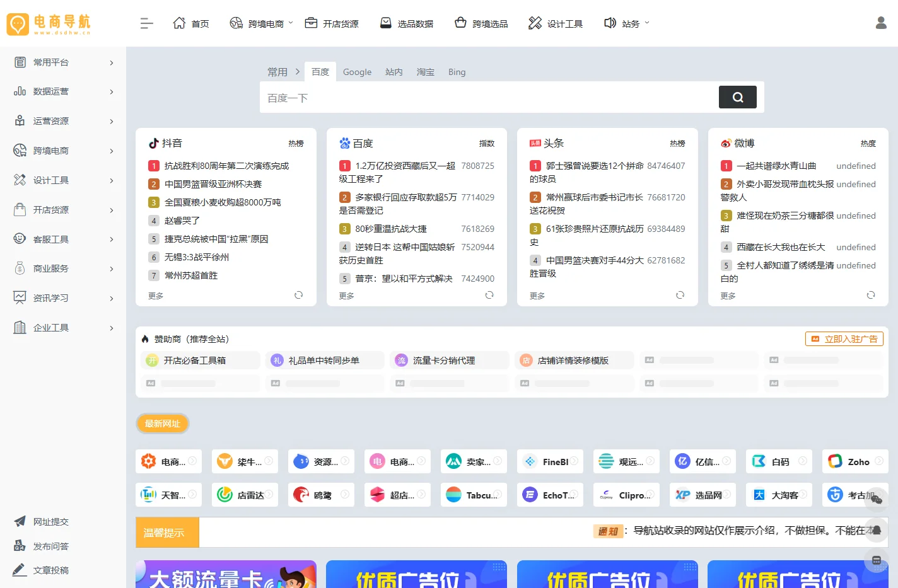The height and width of the screenshot is (588, 898).
Task: Refresh the 微博 hot list
Action: click(x=871, y=295)
